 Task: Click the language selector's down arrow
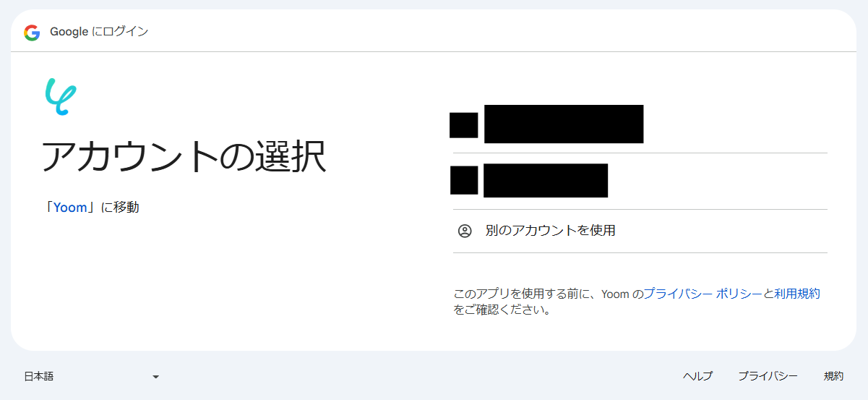[x=155, y=377]
